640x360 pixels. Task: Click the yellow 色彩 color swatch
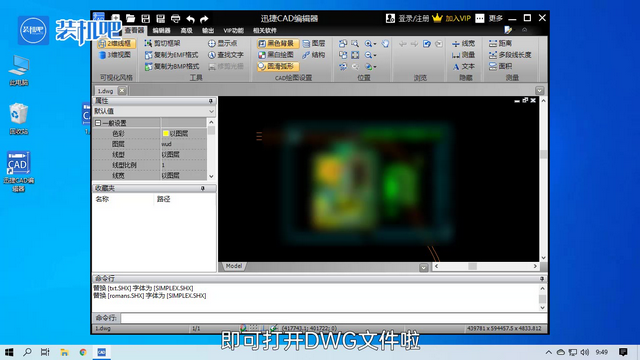[165, 133]
